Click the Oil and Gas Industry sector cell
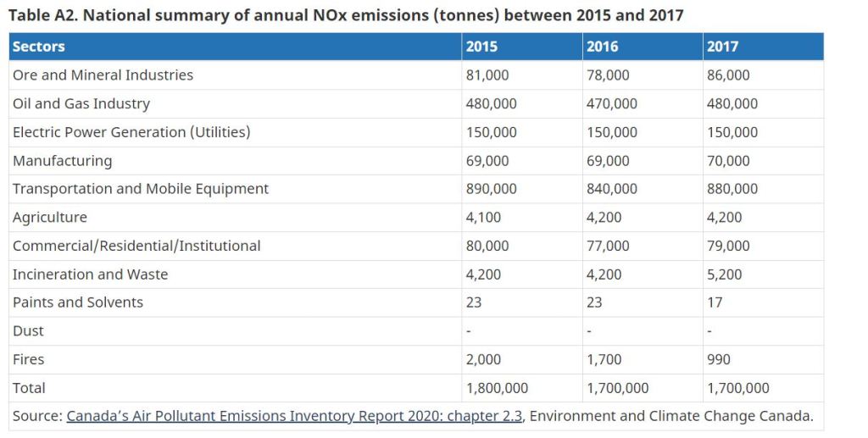Screen dimensions: 868x438 (81, 103)
